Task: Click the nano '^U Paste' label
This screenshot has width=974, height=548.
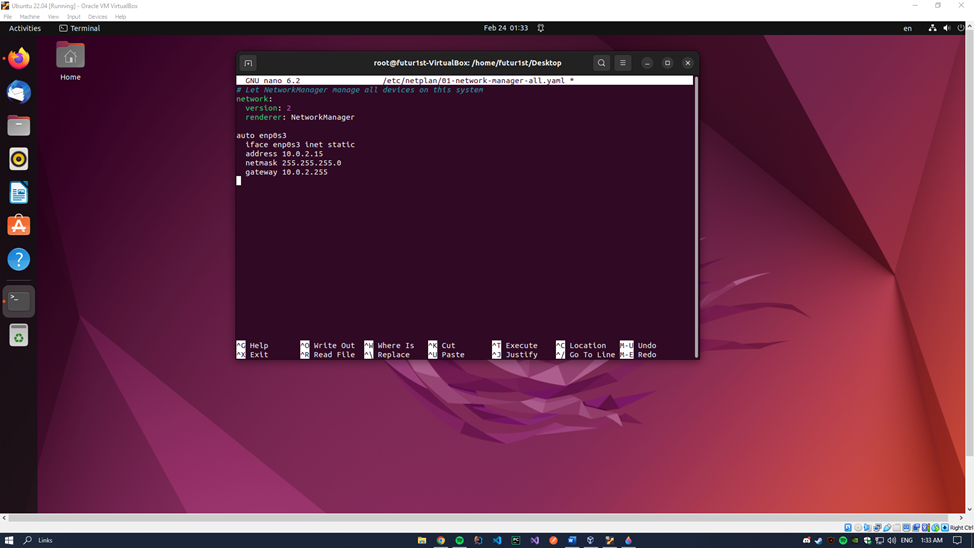Action: (446, 355)
